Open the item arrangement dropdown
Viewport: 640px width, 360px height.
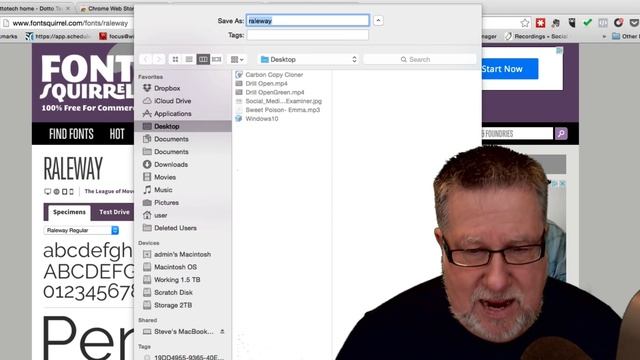(x=237, y=60)
